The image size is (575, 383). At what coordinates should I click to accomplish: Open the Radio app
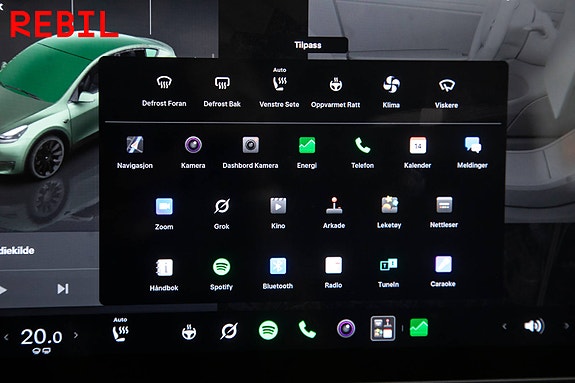pos(333,273)
